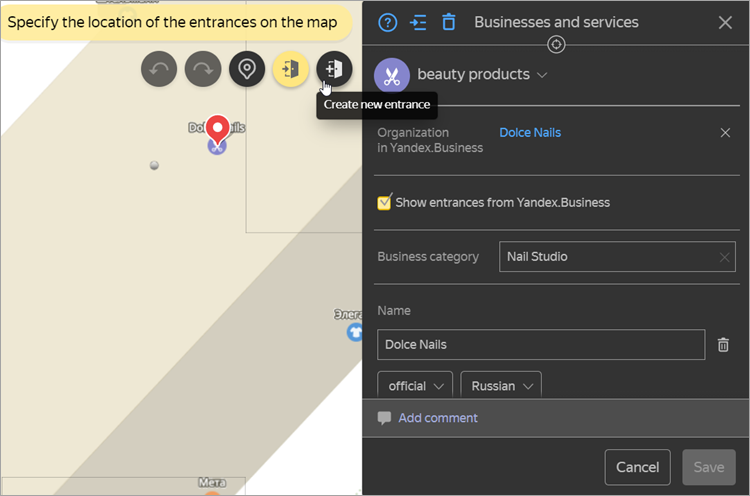
Task: Click the Name text field
Action: click(540, 344)
